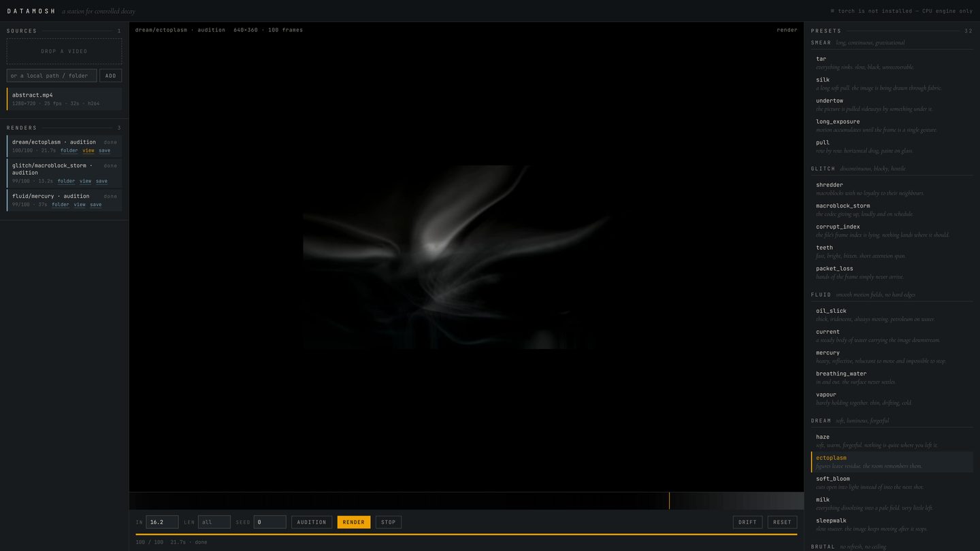Click the IN time field
This screenshot has height=551, width=980.
pyautogui.click(x=162, y=522)
